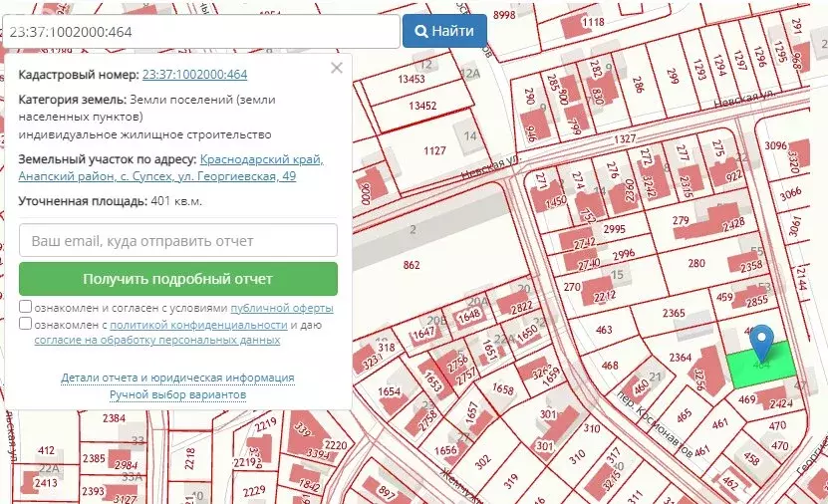Select parcel 1656 on the map

445,450
